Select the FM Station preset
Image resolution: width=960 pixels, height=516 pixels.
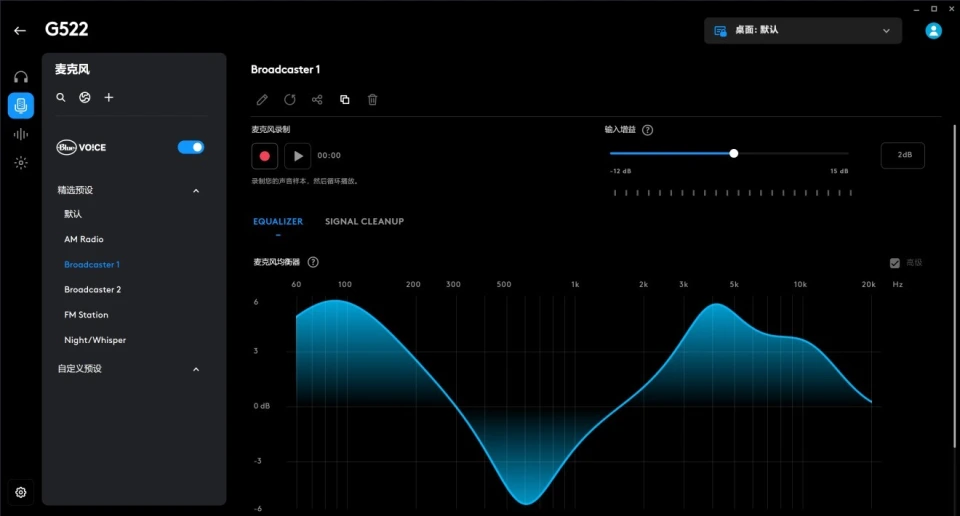point(86,315)
